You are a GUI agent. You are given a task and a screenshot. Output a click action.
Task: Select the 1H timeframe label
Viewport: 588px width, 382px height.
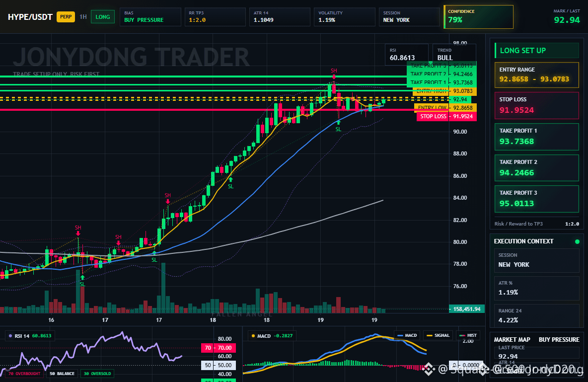click(83, 17)
